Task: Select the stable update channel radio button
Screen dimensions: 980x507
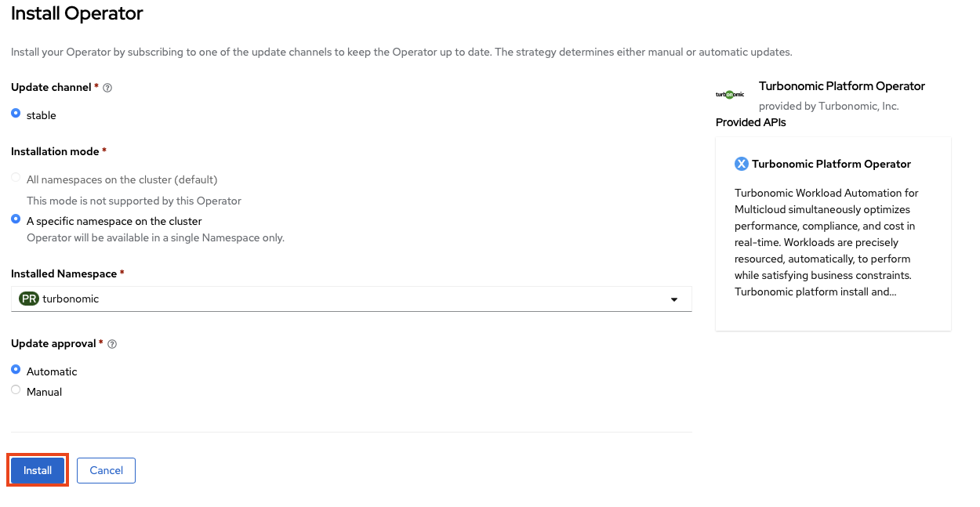Action: click(x=16, y=114)
